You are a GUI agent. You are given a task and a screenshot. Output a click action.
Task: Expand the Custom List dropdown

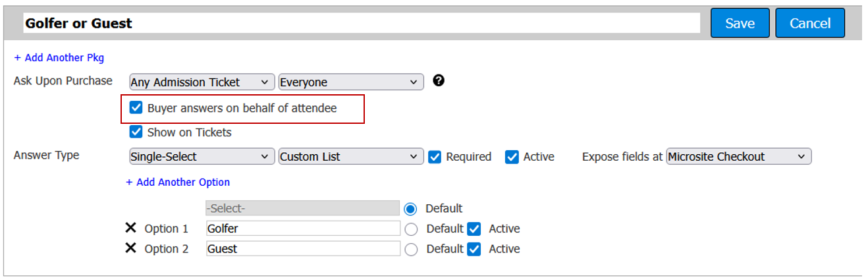pos(351,157)
